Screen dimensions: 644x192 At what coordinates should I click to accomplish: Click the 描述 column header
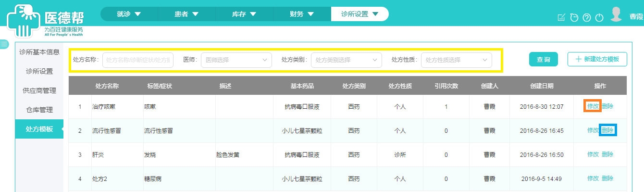tap(225, 86)
